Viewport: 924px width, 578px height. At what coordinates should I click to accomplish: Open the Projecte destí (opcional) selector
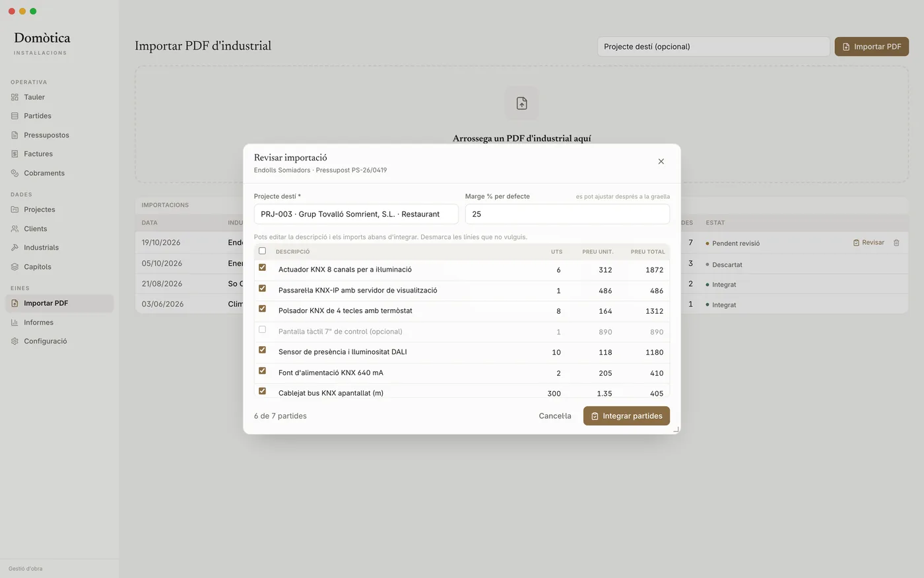713,46
